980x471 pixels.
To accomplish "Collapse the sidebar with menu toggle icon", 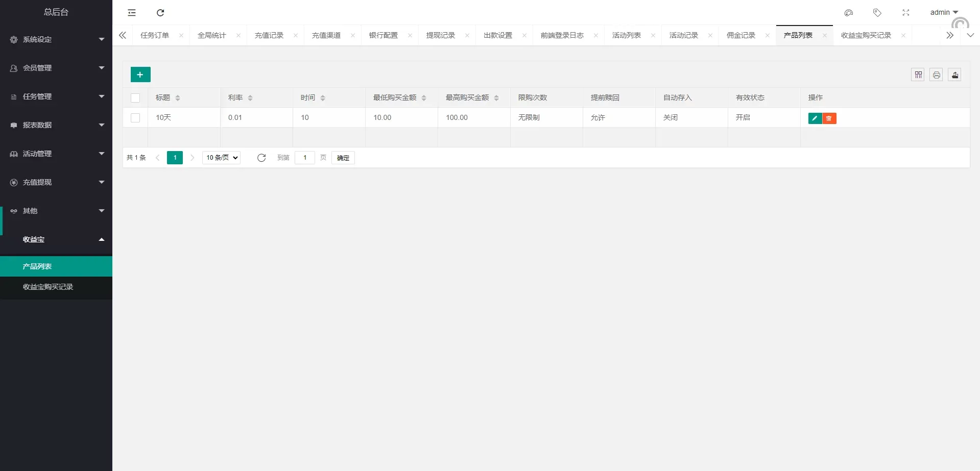I will (x=132, y=13).
